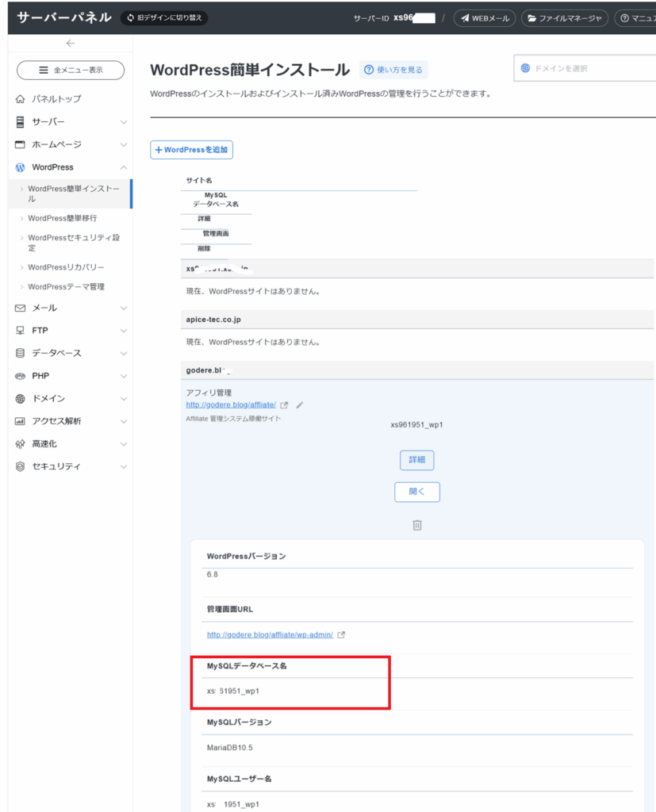Edit アフィリ管理 site with the pencil icon
The image size is (656, 812).
point(300,405)
